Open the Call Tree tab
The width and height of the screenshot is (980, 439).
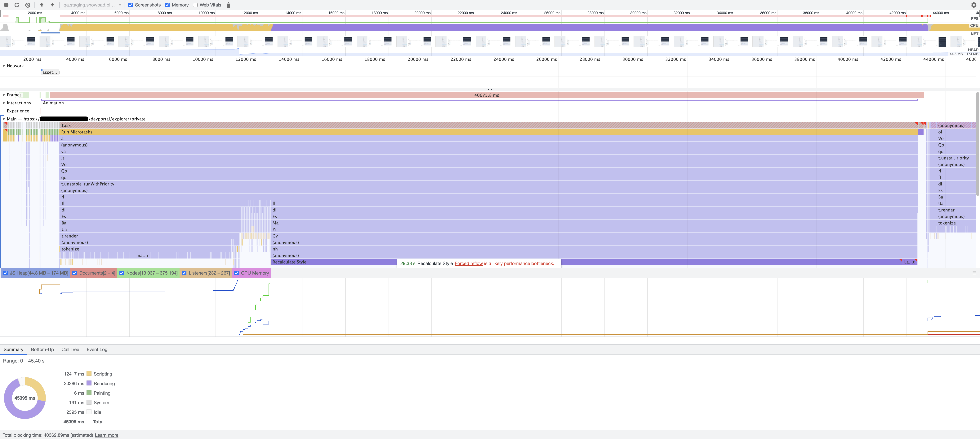click(x=70, y=349)
